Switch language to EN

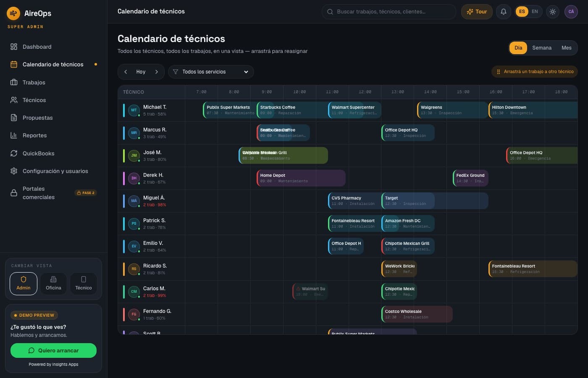coord(535,12)
